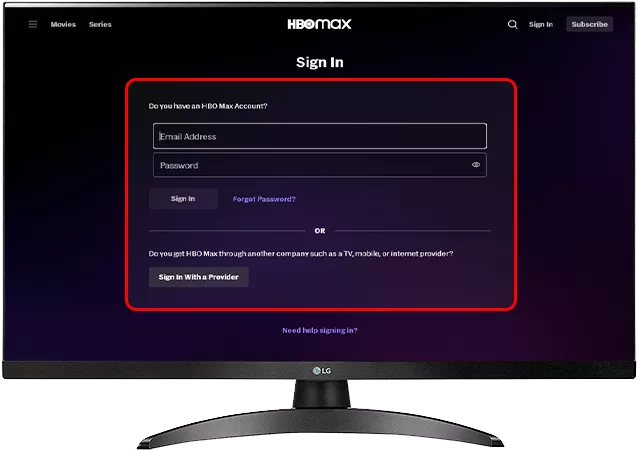Click the "Do you have an HBO Max Account?" text
The image size is (637, 450).
point(208,106)
